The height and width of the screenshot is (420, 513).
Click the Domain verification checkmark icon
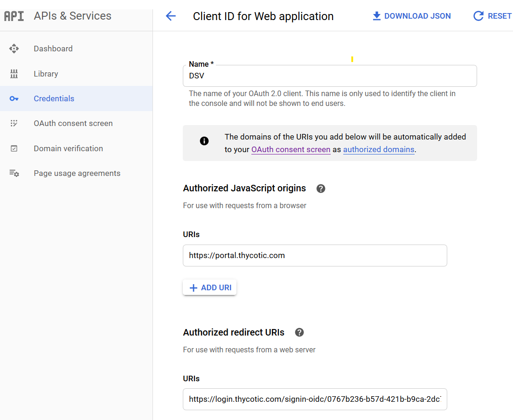coord(14,148)
